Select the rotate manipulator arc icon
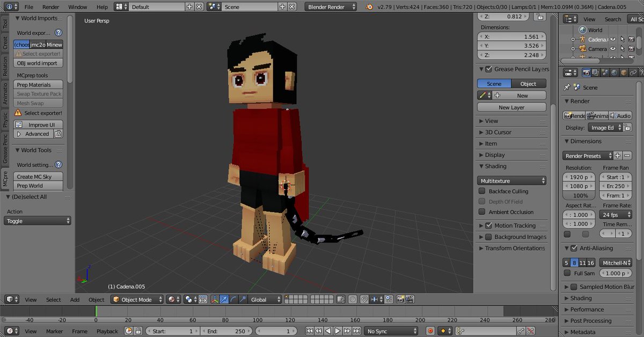Viewport: 644px width, 337px height. pyautogui.click(x=233, y=299)
